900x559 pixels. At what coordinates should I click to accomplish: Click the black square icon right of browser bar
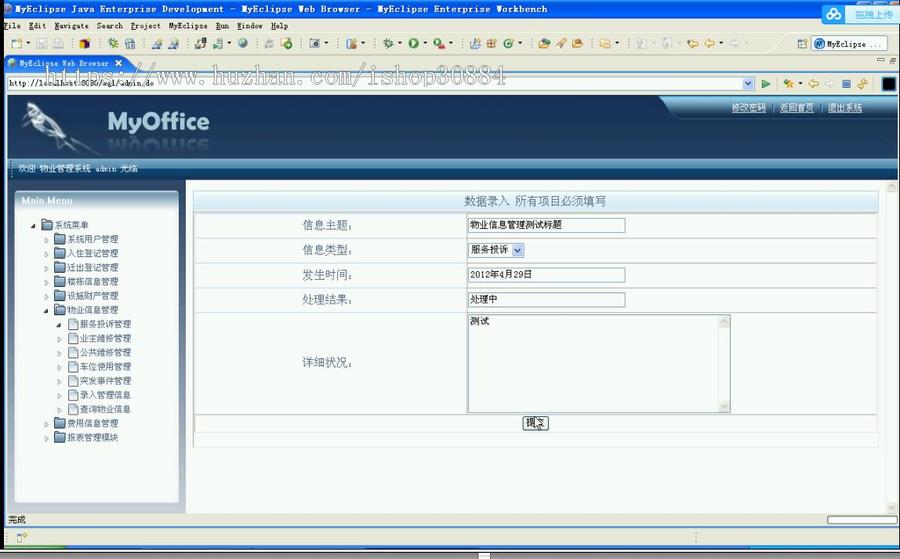(889, 84)
